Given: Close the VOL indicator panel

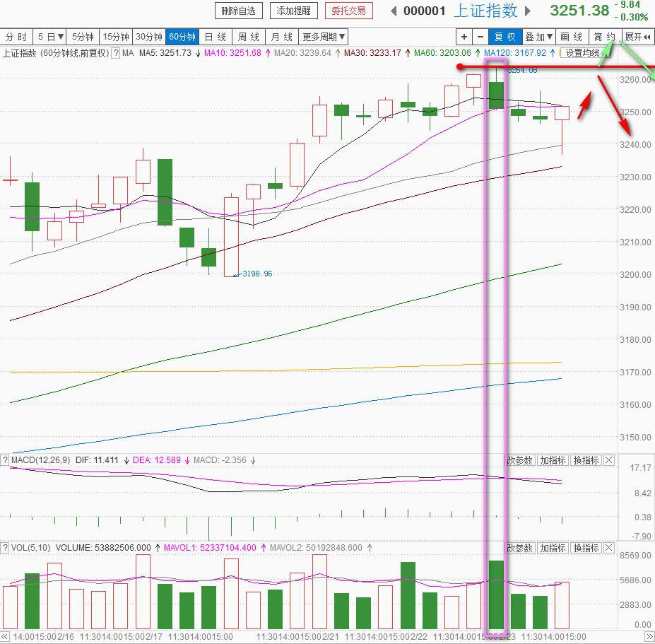Looking at the screenshot, I should pyautogui.click(x=609, y=548).
